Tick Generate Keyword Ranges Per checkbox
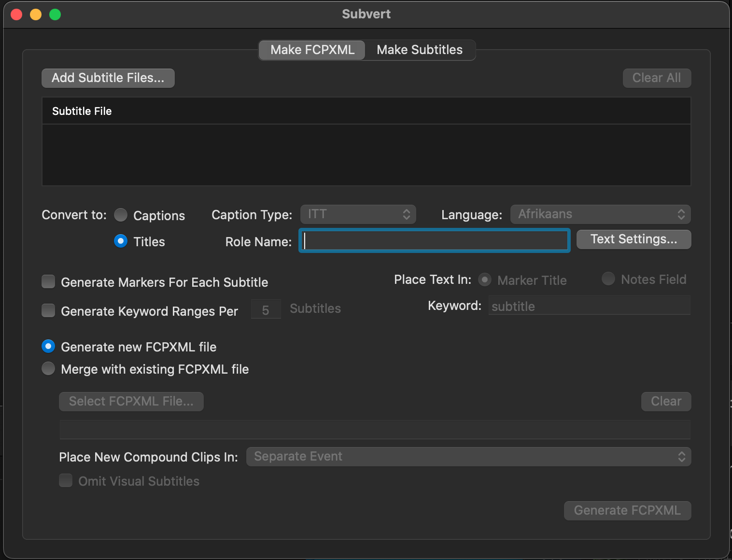This screenshot has width=732, height=560. pos(48,311)
